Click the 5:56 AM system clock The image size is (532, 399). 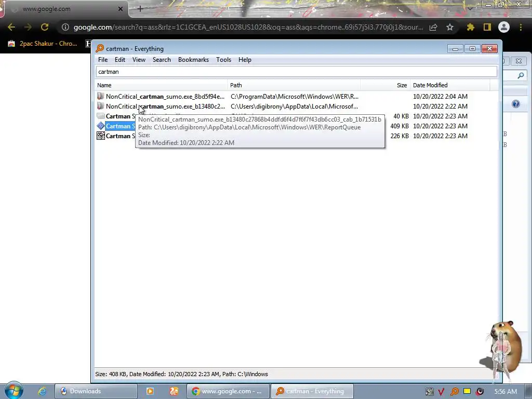tap(506, 392)
